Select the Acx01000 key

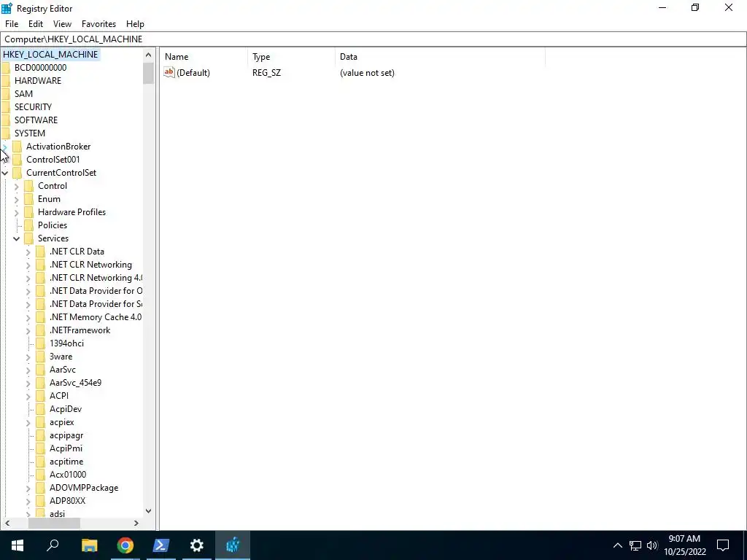click(x=68, y=475)
